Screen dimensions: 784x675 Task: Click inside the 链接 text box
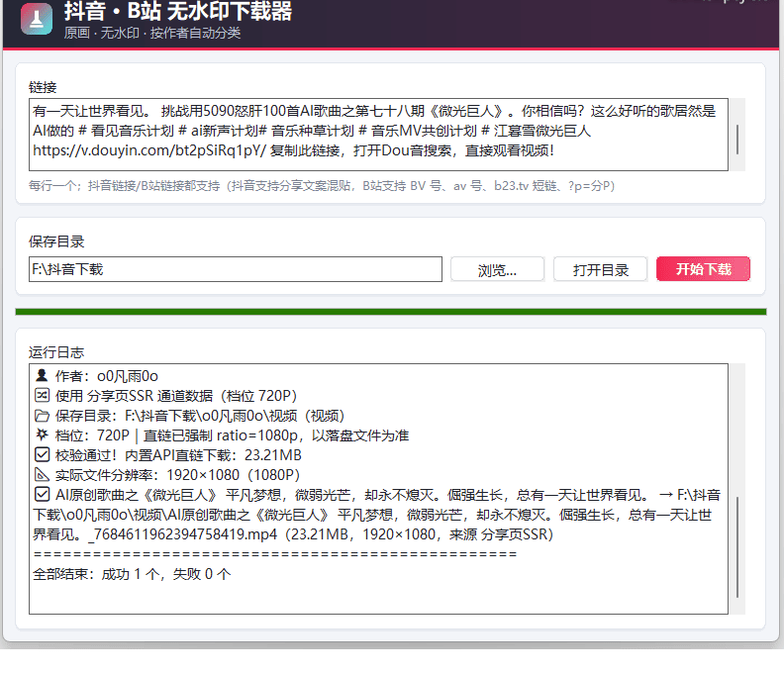(378, 135)
